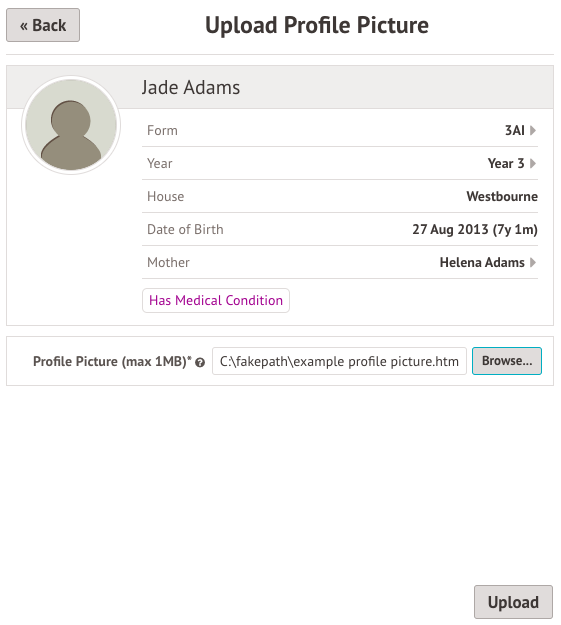Viewport: 561px width, 625px height.
Task: Open the Has Medical Condition tag
Action: pos(216,301)
